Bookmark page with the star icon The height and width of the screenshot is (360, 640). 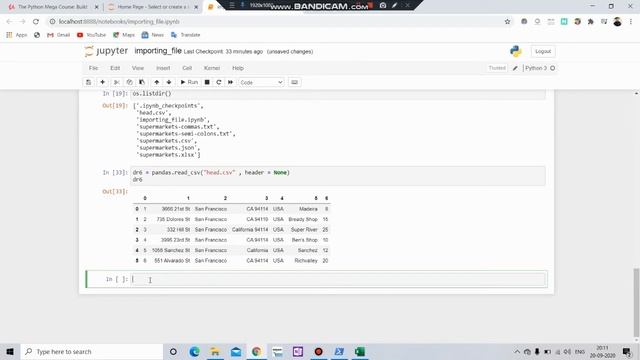click(507, 22)
